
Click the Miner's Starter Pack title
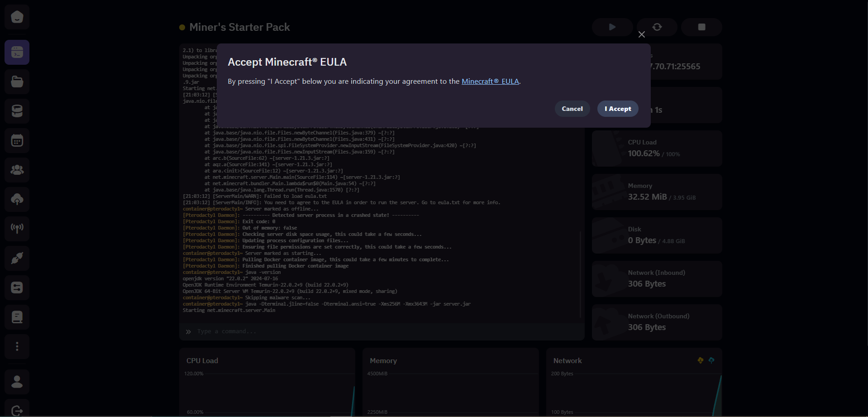[x=239, y=27]
